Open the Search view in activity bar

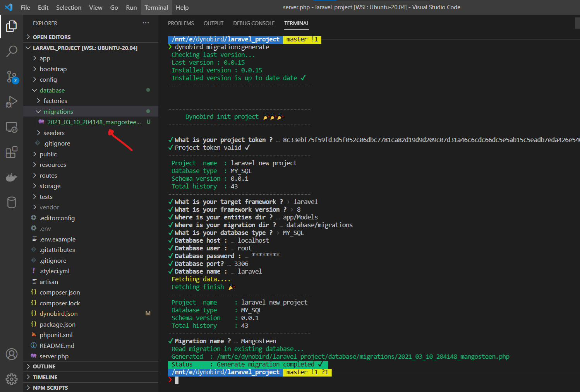12,51
